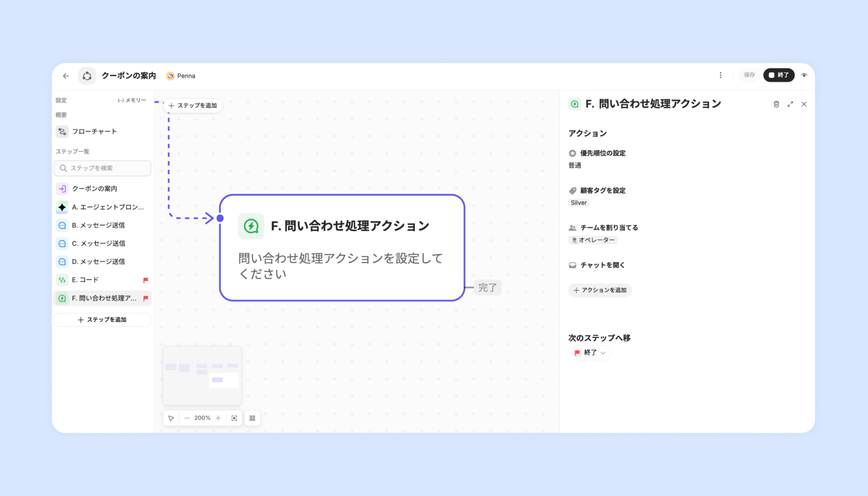Screen dimensions: 868x496
Task: Go back with the left arrow icon
Action: pyautogui.click(x=66, y=76)
